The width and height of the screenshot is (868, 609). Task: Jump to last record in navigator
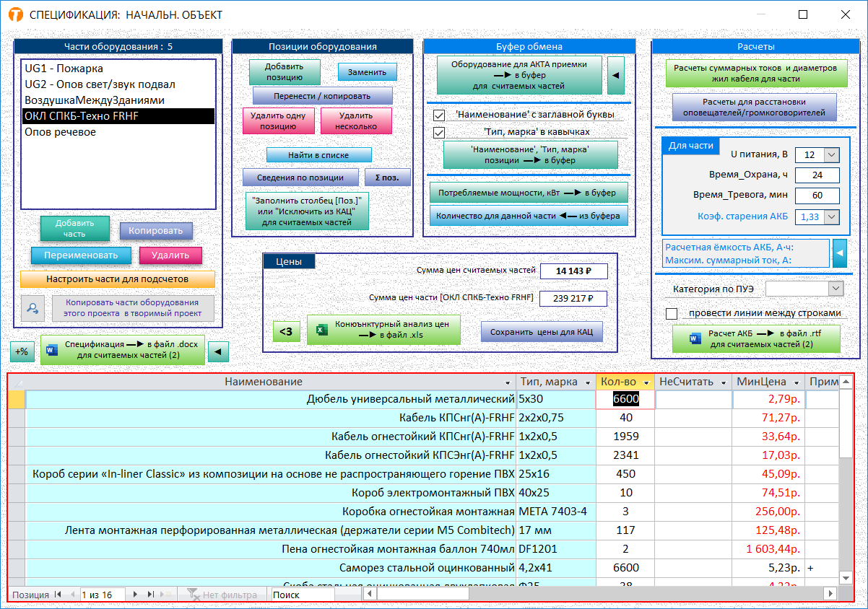(152, 595)
